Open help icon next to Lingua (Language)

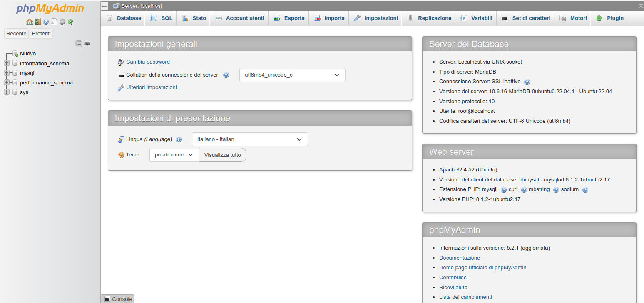coord(179,140)
